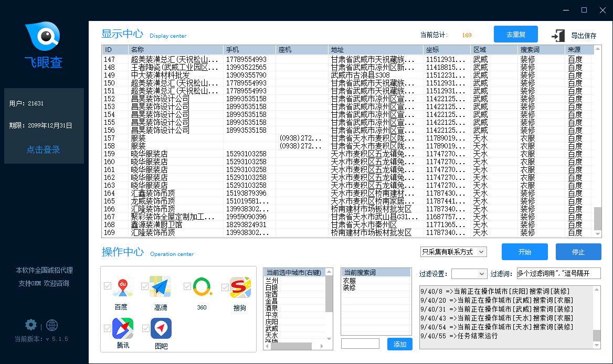Viewport: 613px width, 364px height.
Task: Click the Tencent (腾讯) map icon
Action: pyautogui.click(x=123, y=328)
